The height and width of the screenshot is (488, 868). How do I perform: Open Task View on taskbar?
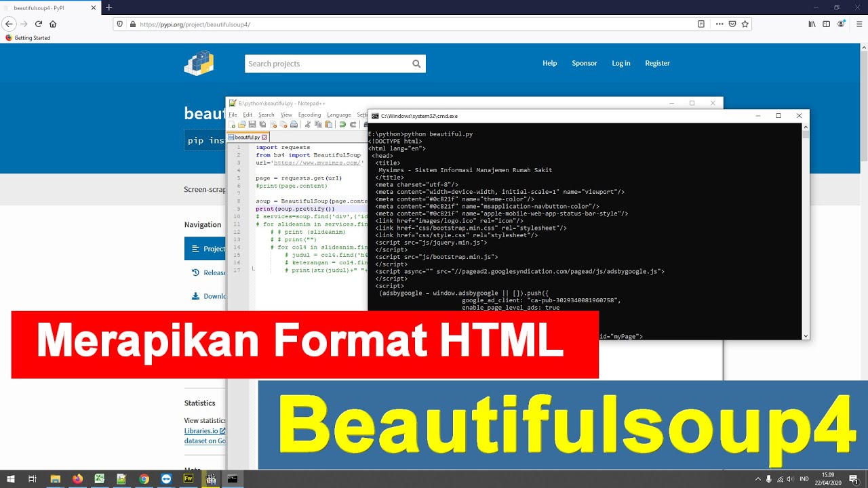32,479
